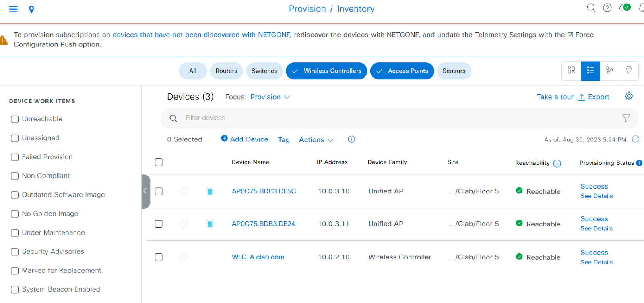
Task: Open device link WLC-A.clab.com
Action: 258,257
